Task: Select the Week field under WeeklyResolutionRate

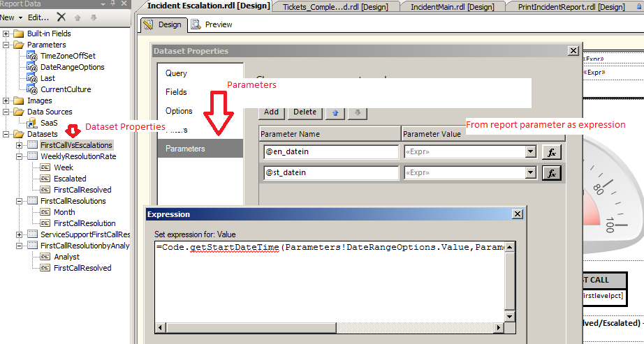Action: 63,167
